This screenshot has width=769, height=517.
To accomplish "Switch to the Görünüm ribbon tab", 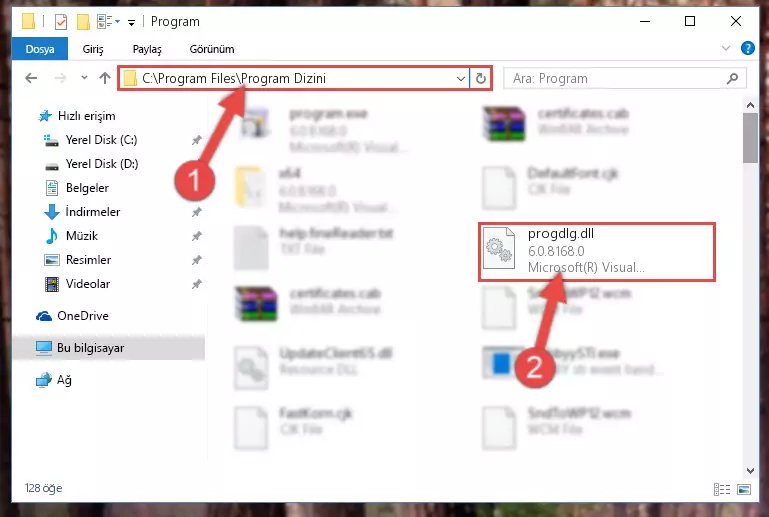I will (212, 49).
